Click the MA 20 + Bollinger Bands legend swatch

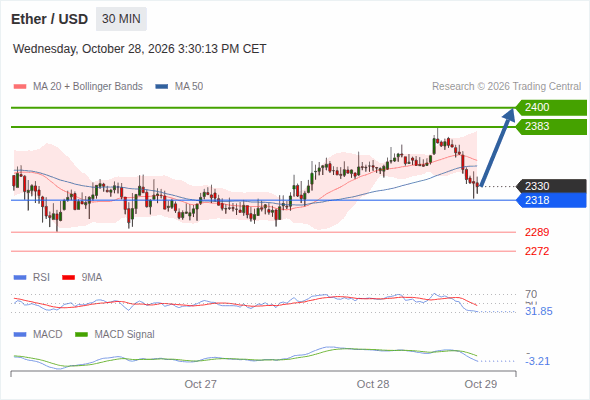click(20, 87)
